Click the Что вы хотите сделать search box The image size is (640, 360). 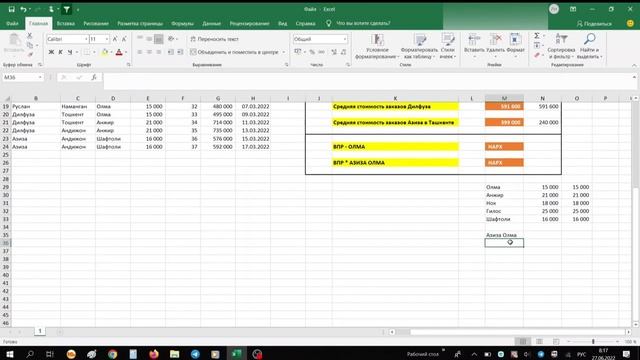click(x=363, y=23)
